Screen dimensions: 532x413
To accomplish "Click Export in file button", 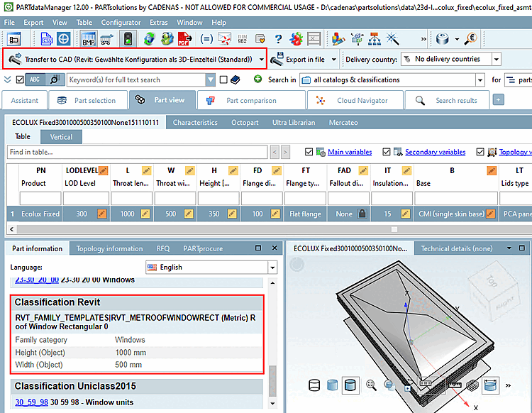I will (x=299, y=60).
